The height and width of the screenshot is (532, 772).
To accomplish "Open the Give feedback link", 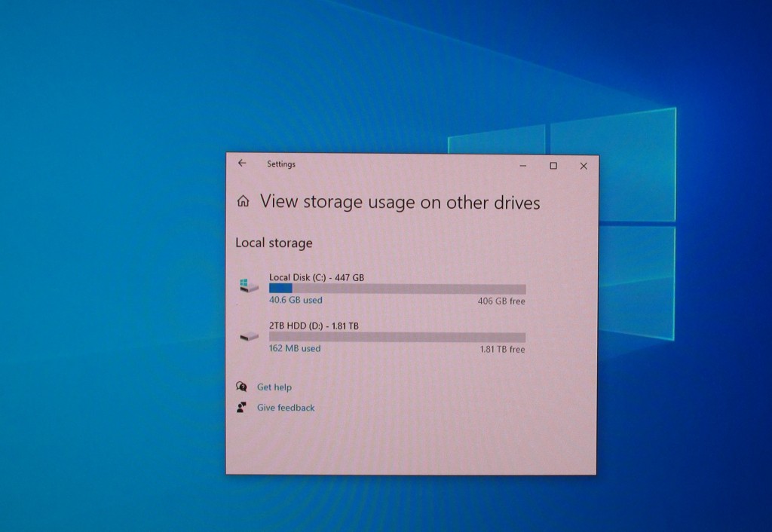I will [x=286, y=408].
